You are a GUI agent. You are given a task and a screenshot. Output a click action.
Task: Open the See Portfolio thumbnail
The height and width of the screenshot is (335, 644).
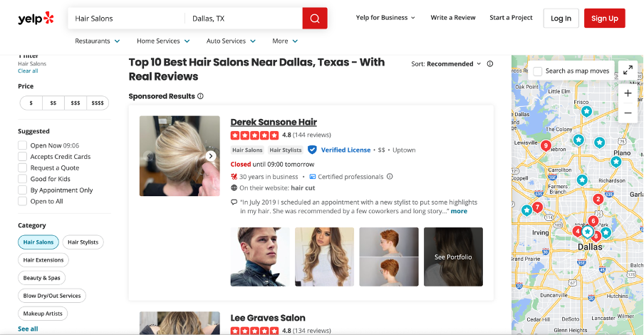click(x=453, y=257)
